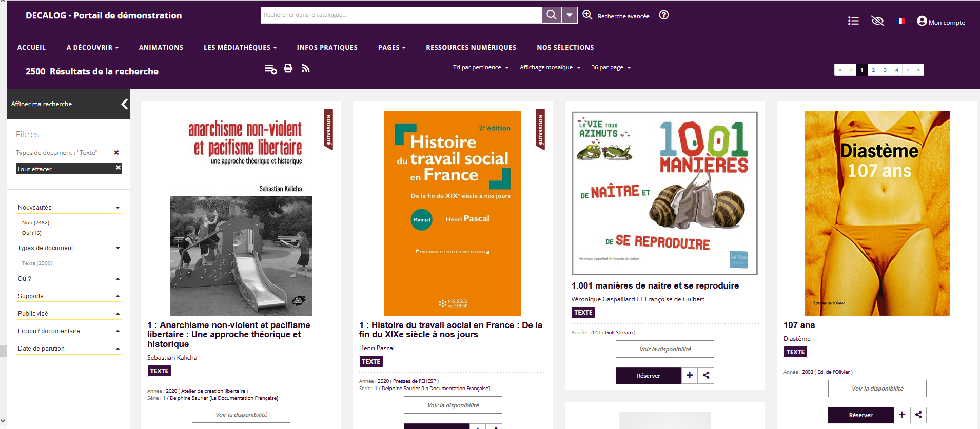Expand the Affichage mosaïque dropdown

point(550,68)
